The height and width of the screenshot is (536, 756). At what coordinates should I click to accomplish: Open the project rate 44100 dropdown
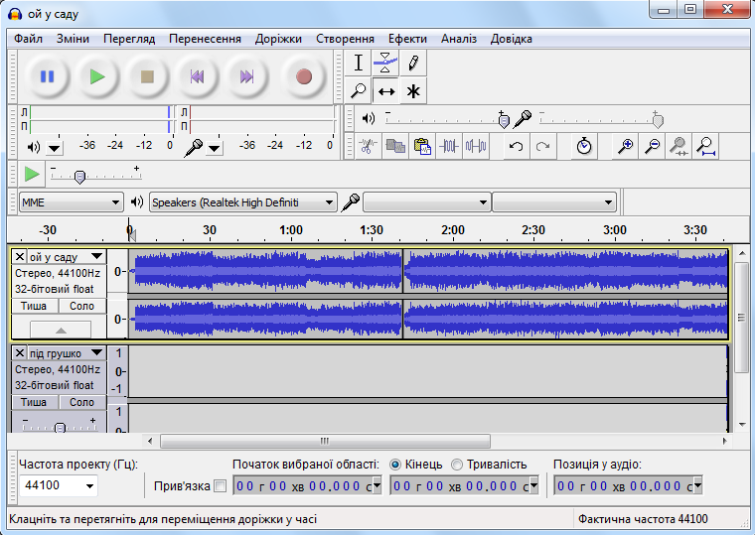(89, 486)
